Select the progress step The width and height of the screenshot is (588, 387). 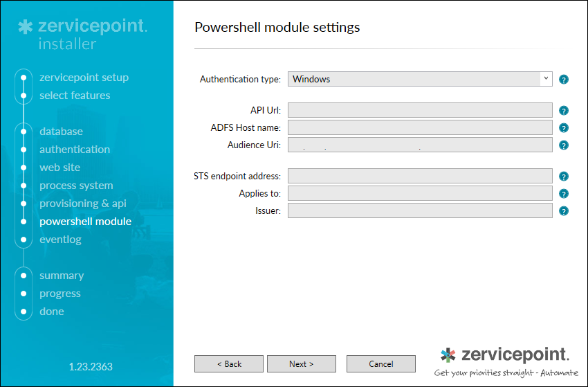[60, 294]
